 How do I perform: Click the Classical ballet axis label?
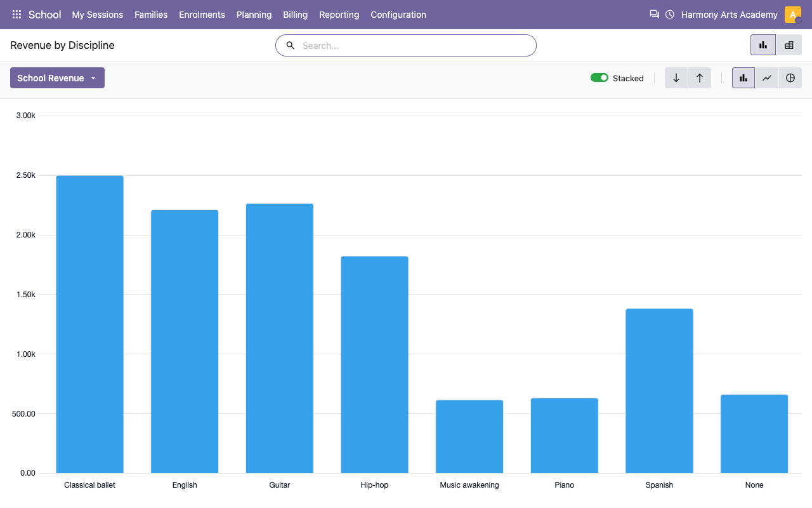[x=89, y=485]
